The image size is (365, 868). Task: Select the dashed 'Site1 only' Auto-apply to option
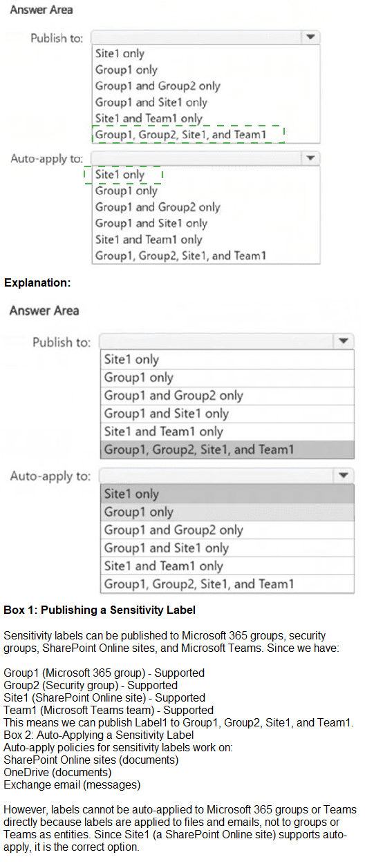click(123, 175)
